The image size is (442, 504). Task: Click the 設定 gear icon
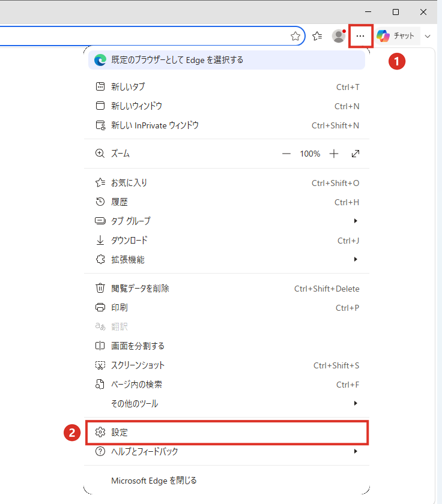[100, 432]
